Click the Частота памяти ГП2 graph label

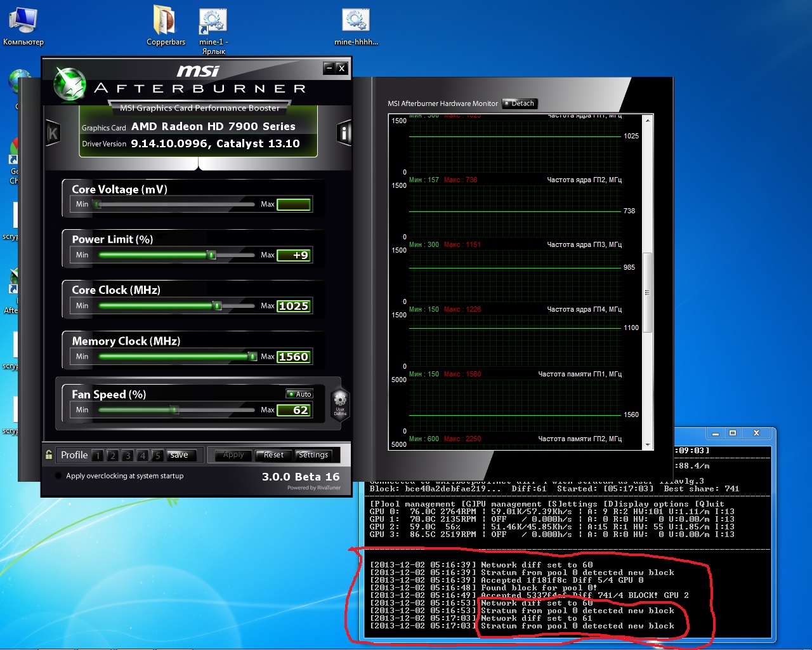[x=580, y=439]
